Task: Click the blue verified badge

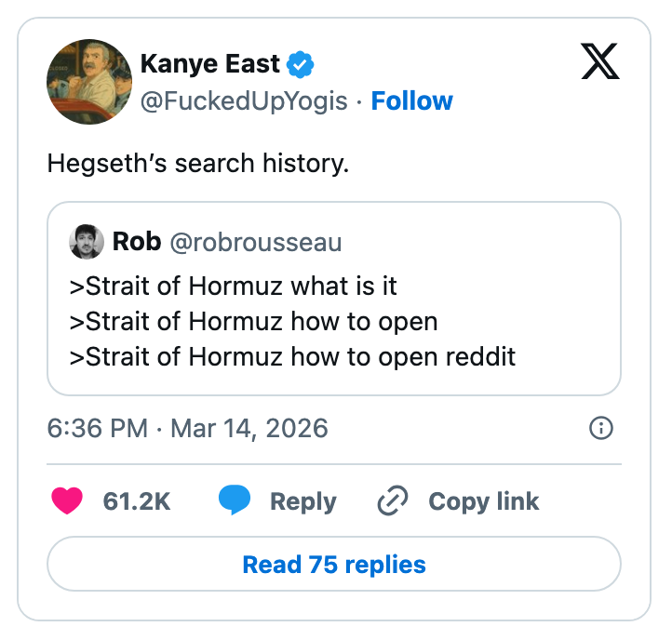Action: [x=300, y=64]
